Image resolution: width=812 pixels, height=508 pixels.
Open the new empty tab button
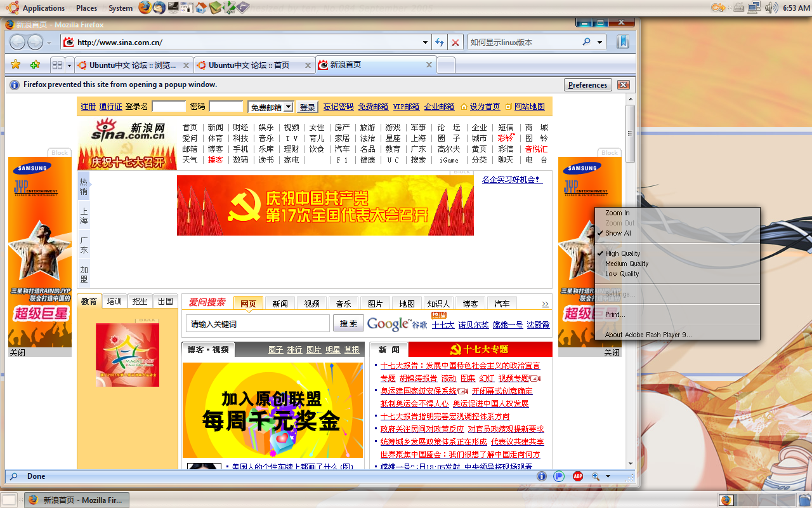446,65
